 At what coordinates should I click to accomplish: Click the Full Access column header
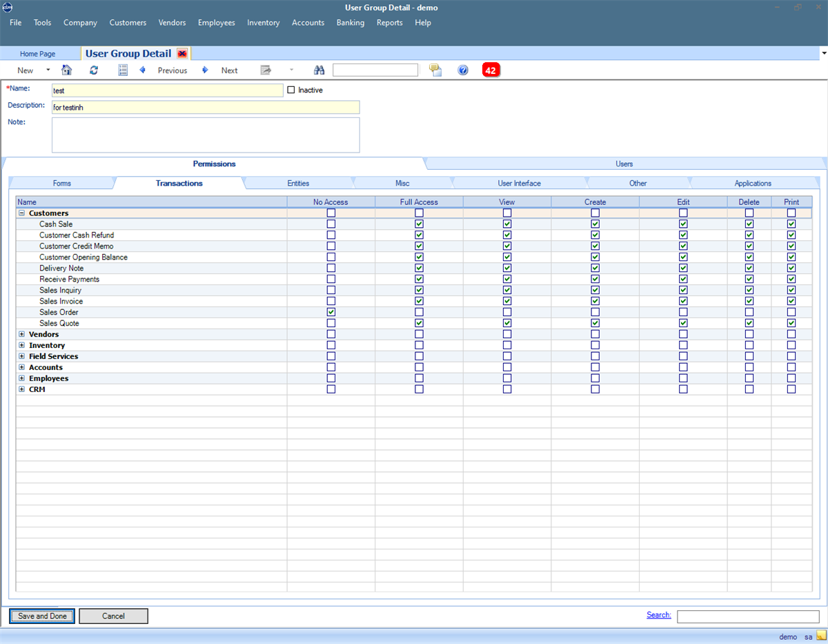point(419,202)
